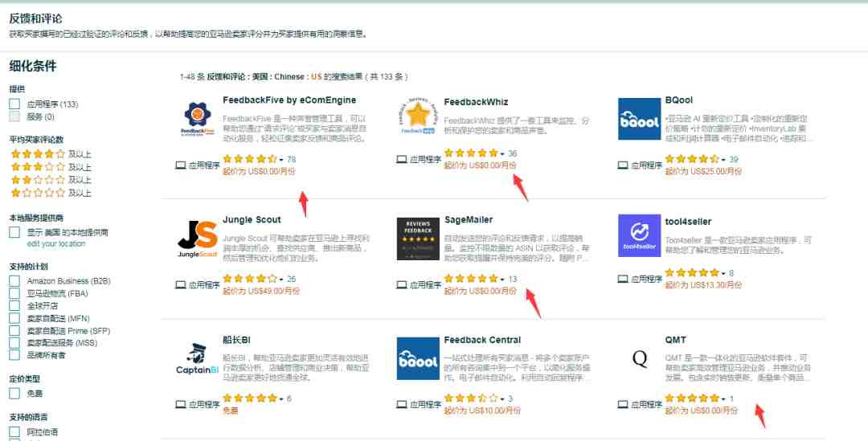Check 卖家自配送 Prime (SFP) filter
This screenshot has width=868, height=441.
click(x=15, y=330)
